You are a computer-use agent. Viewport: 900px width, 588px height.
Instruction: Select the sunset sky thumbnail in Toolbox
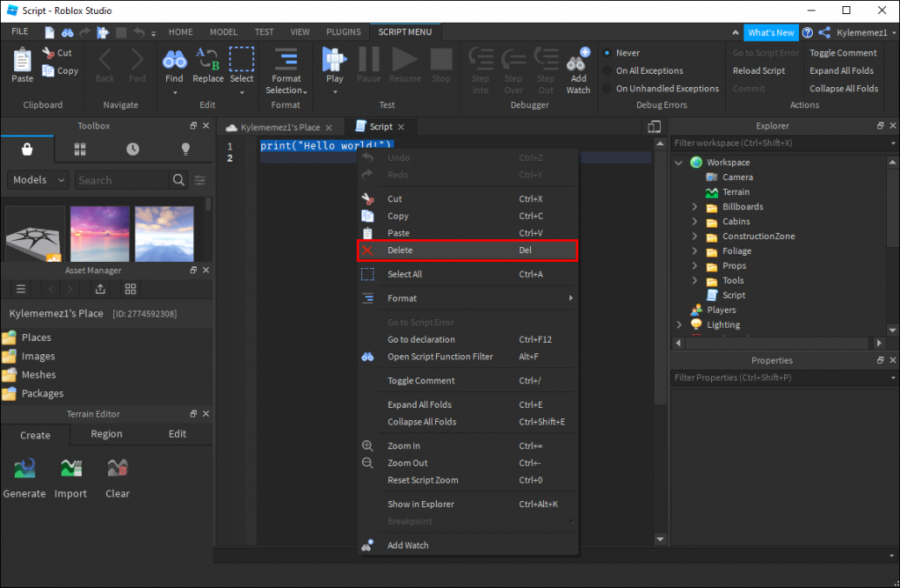click(x=101, y=234)
